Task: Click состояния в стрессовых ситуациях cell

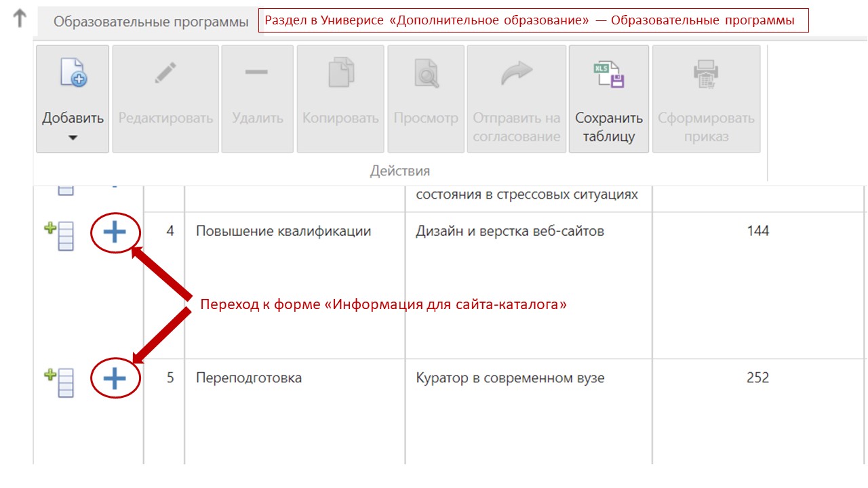Action: (x=528, y=198)
